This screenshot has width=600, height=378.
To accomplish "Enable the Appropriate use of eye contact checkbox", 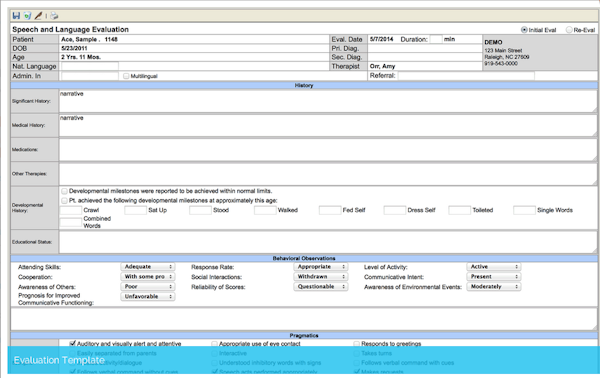I will [214, 344].
